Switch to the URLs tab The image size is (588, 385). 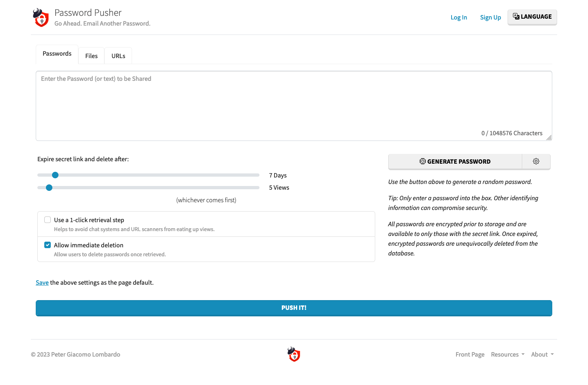(118, 56)
